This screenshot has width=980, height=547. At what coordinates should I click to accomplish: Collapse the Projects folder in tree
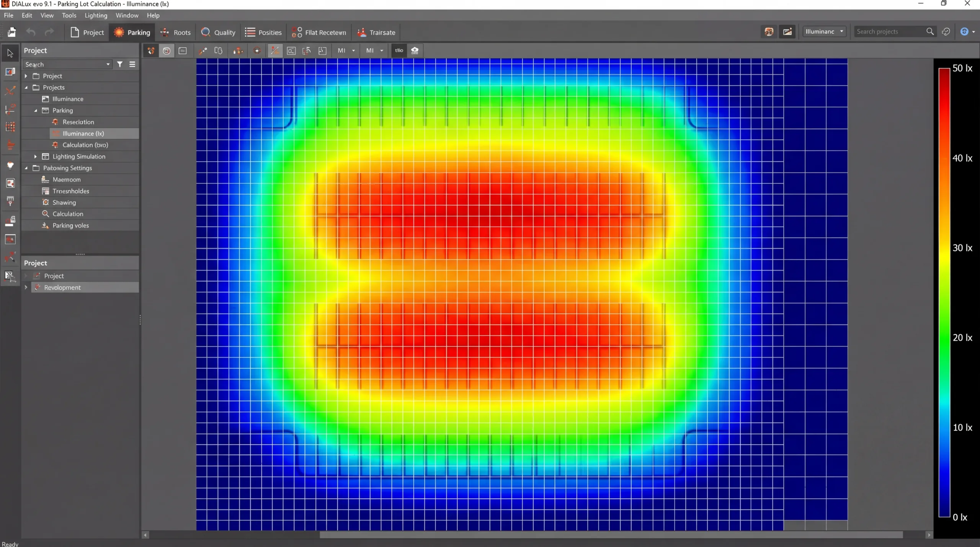[26, 87]
